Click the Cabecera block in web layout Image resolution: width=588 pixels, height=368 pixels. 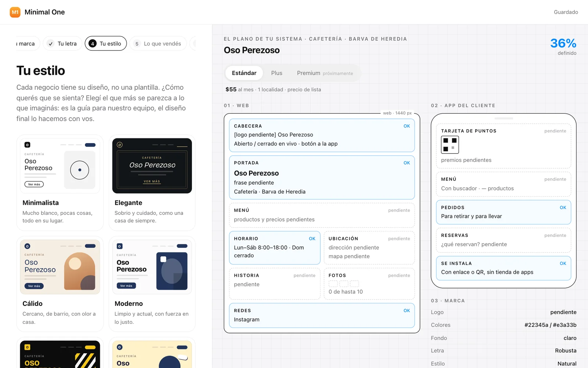(x=322, y=135)
